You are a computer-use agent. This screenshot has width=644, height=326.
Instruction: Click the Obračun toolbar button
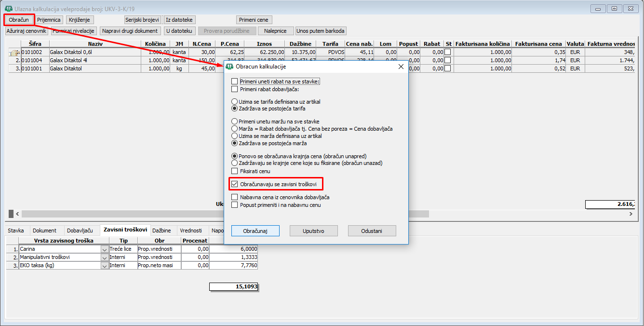(x=19, y=20)
